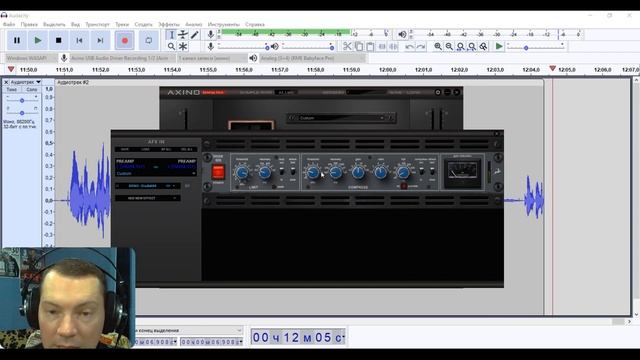
Task: Close the audio track with X button
Action: point(6,82)
